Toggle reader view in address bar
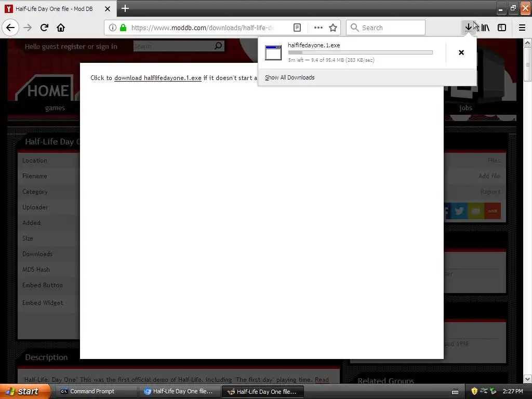 297,28
